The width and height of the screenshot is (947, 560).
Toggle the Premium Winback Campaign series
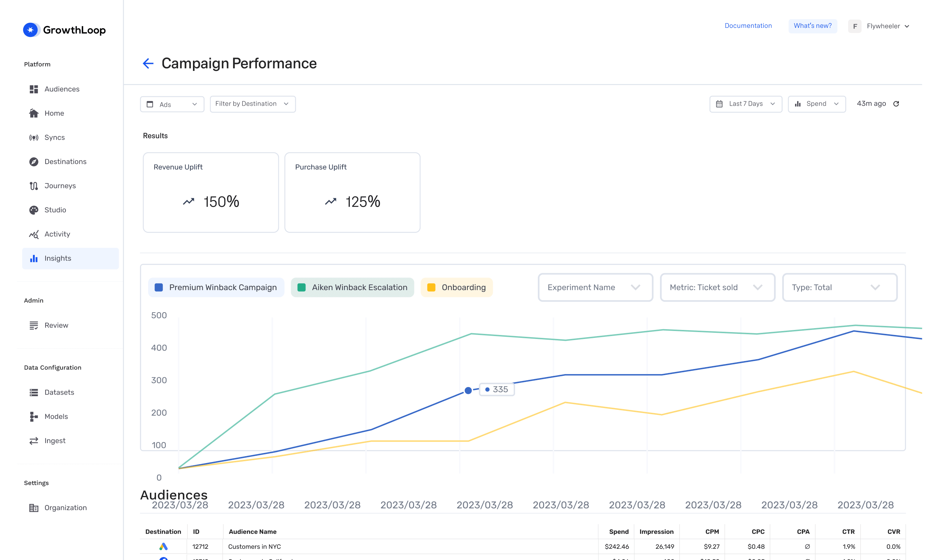click(x=216, y=288)
